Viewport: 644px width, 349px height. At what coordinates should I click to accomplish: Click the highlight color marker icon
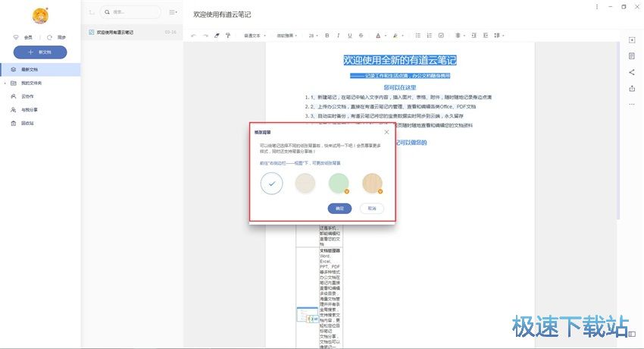(395, 36)
